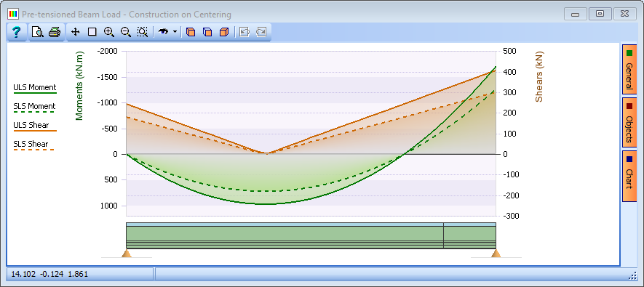
Task: Click the SLS Shear legend entry
Action: [33, 145]
